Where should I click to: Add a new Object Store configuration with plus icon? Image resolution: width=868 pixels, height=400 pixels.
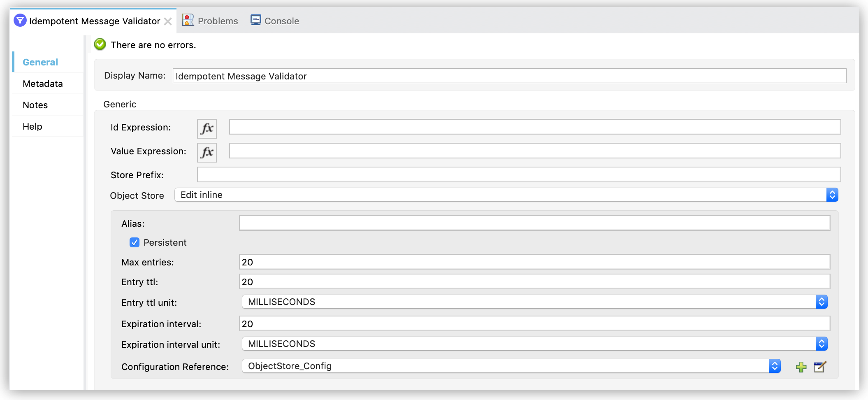coord(801,367)
